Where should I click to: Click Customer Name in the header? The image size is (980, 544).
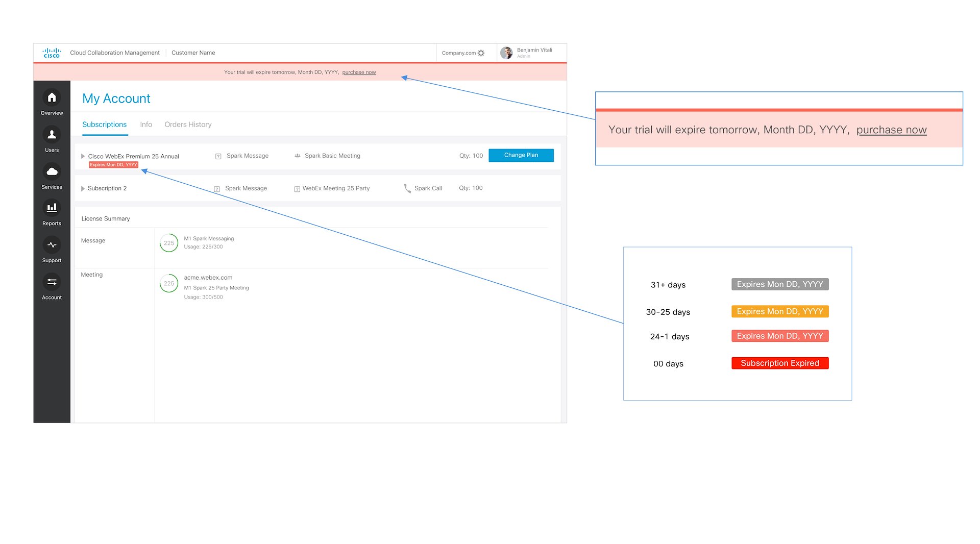click(x=193, y=53)
